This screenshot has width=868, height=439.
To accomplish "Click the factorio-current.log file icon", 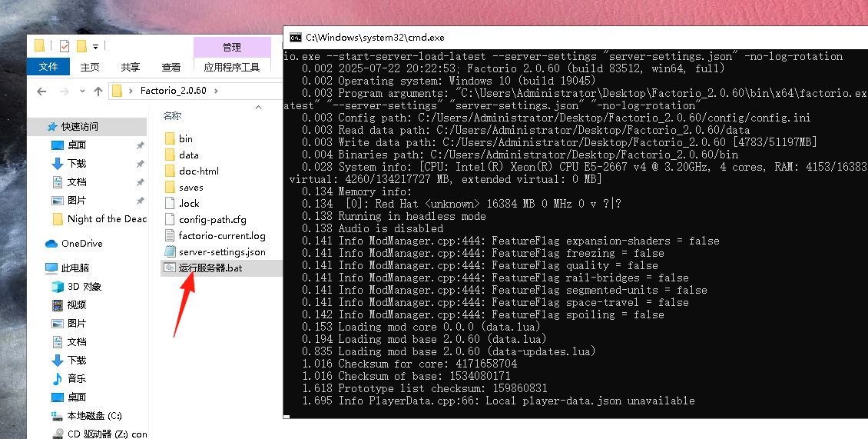I will tap(170, 235).
